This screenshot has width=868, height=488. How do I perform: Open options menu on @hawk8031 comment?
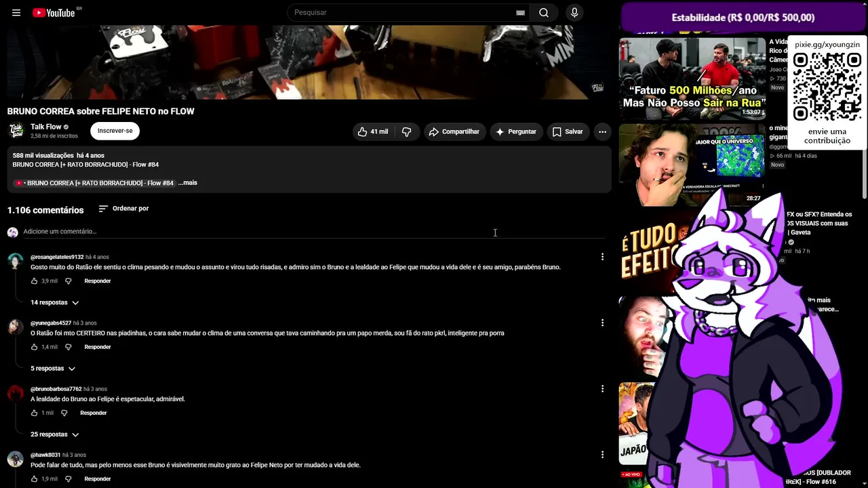tap(602, 455)
